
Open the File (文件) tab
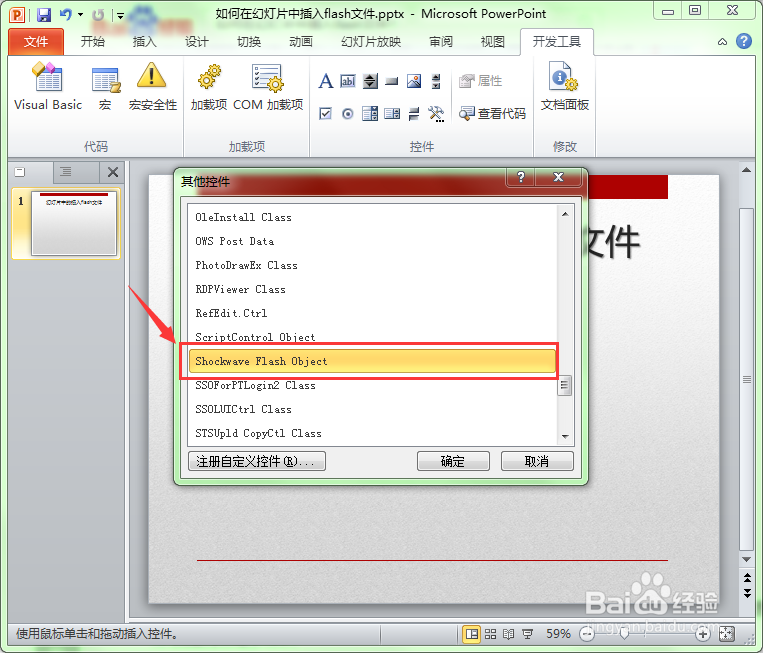[x=36, y=42]
